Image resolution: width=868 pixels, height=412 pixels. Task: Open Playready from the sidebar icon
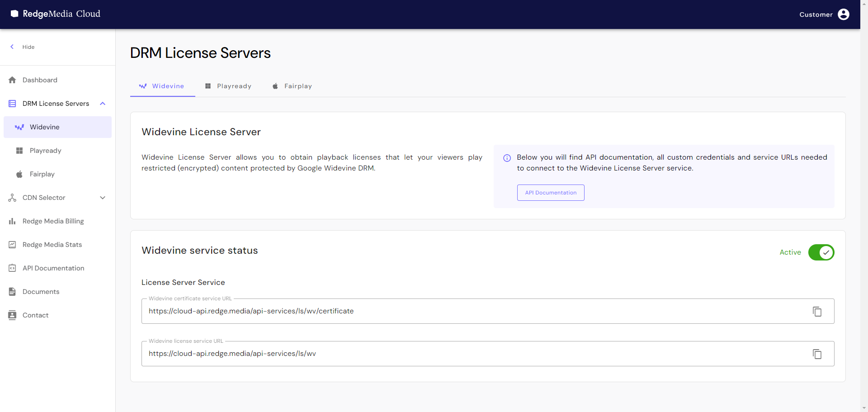pos(19,151)
